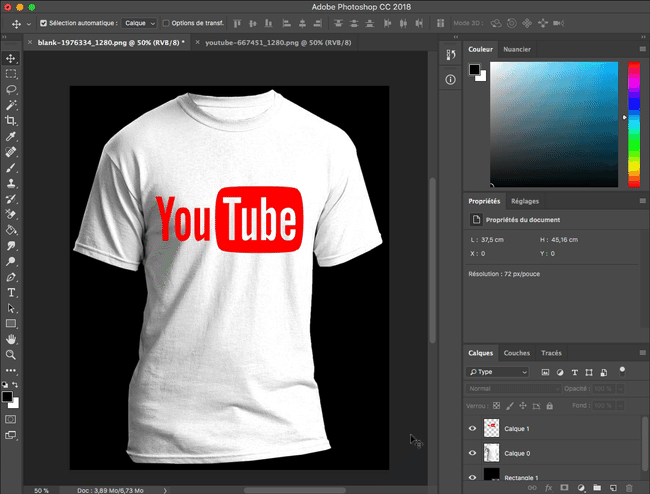This screenshot has height=494, width=650.
Task: Add a layer style fx
Action: [x=548, y=488]
